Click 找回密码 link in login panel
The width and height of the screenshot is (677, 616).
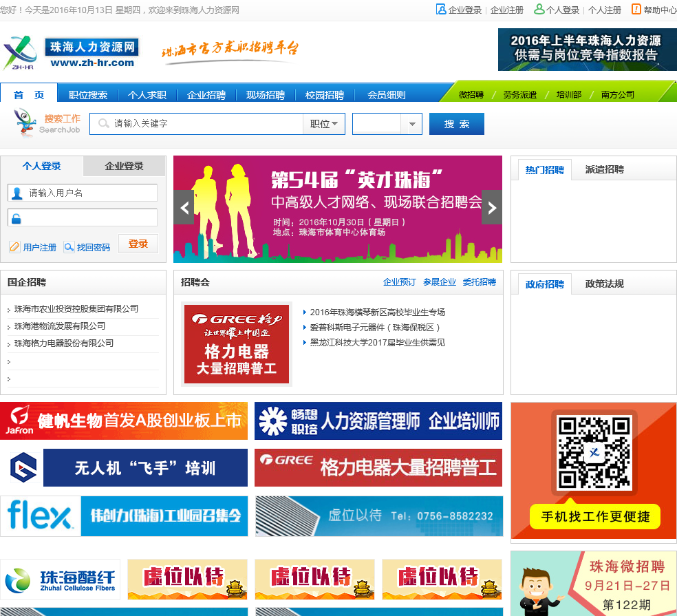[94, 248]
